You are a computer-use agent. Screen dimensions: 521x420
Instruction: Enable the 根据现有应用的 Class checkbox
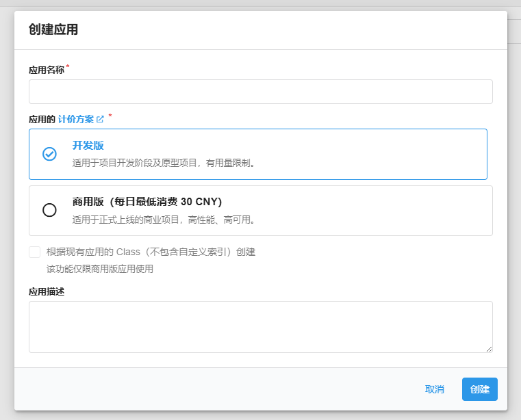pos(34,252)
